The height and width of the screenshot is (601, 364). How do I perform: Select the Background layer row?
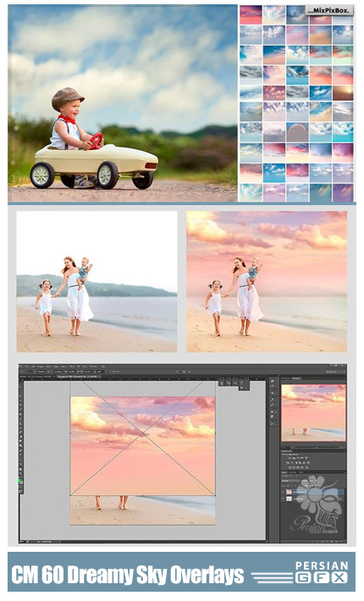click(x=313, y=498)
